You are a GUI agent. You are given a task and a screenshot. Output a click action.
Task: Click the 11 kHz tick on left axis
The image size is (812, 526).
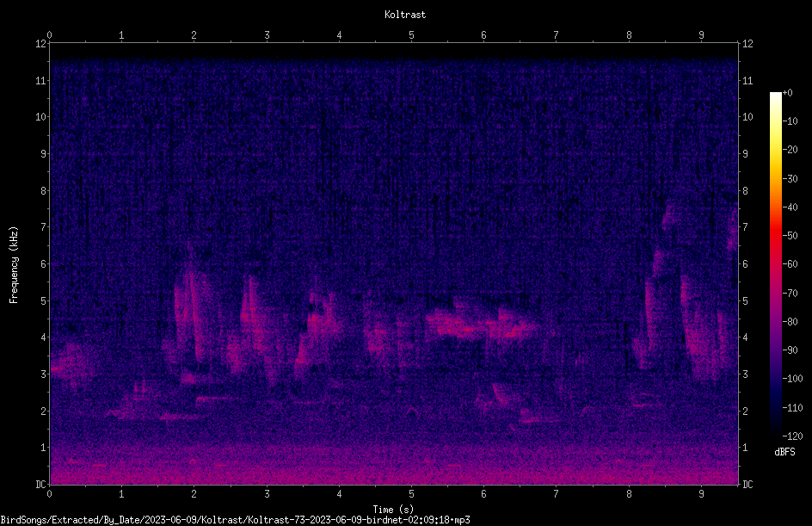click(x=40, y=81)
